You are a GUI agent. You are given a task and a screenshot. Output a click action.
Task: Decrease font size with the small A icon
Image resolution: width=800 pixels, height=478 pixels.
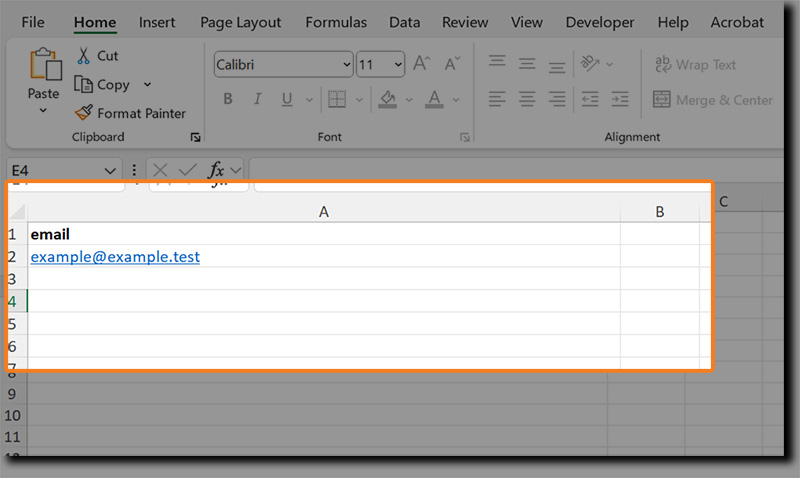tap(452, 64)
